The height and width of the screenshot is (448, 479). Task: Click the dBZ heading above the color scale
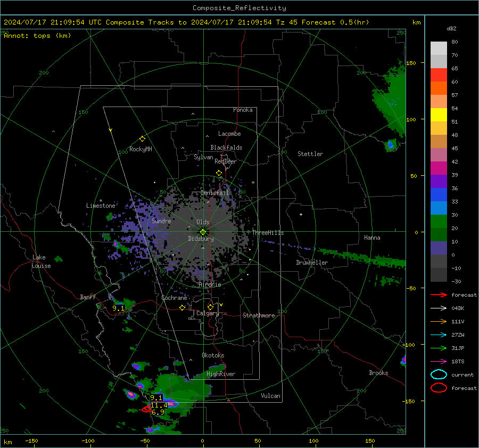451,28
